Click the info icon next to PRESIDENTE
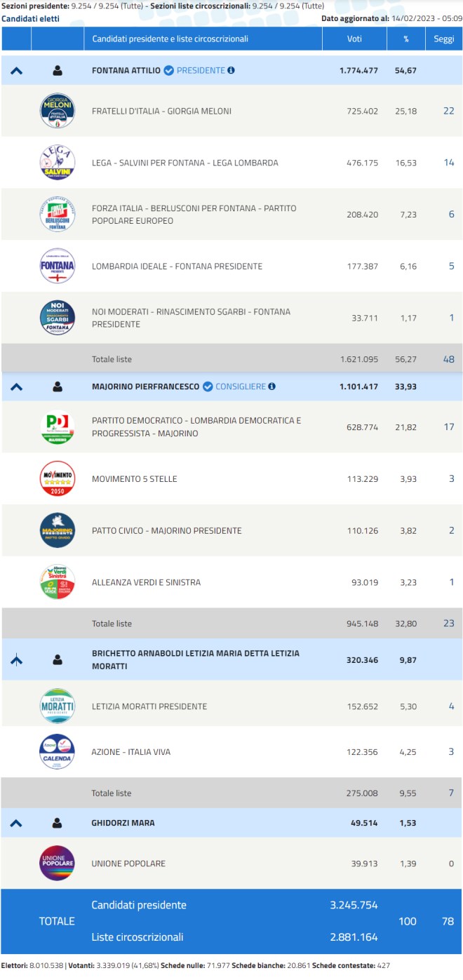The width and height of the screenshot is (463, 980). pyautogui.click(x=231, y=70)
